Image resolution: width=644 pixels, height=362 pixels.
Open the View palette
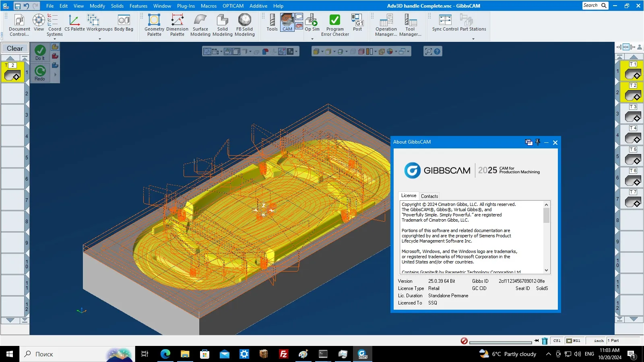39,23
